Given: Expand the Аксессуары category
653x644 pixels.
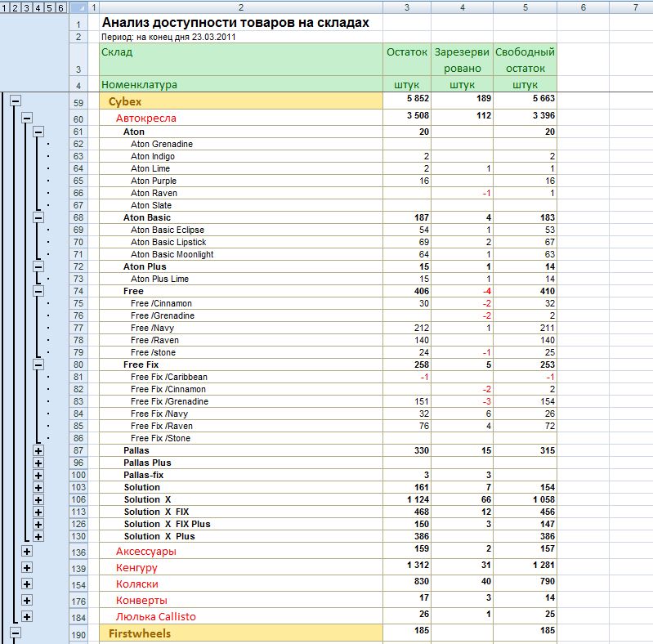Looking at the screenshot, I should click(x=27, y=552).
